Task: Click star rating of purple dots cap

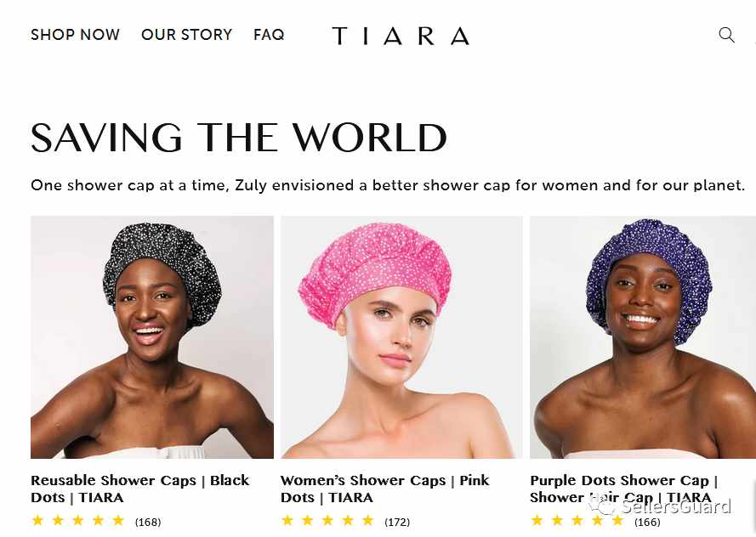Action: click(577, 521)
